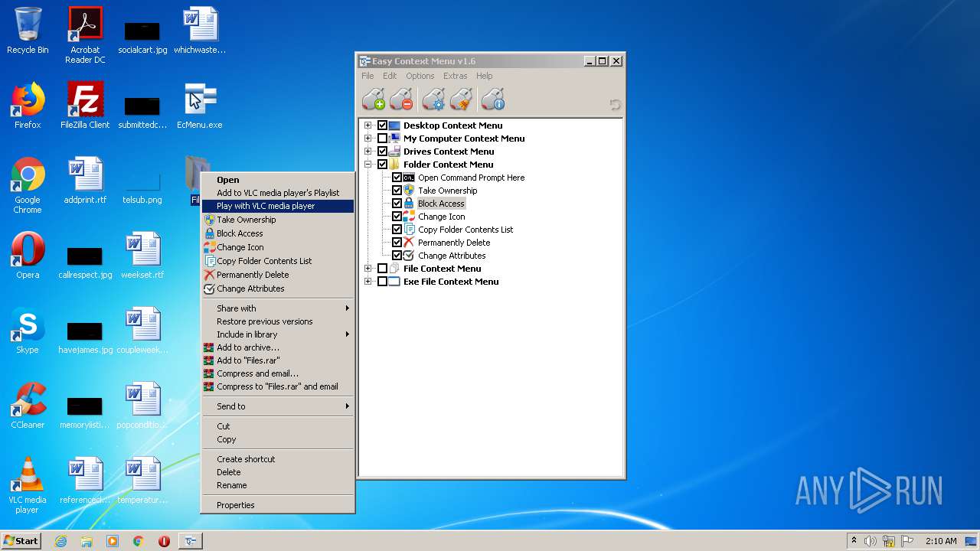The image size is (980, 551).
Task: Uncheck the Take Ownership checkbox in tree
Action: [397, 191]
